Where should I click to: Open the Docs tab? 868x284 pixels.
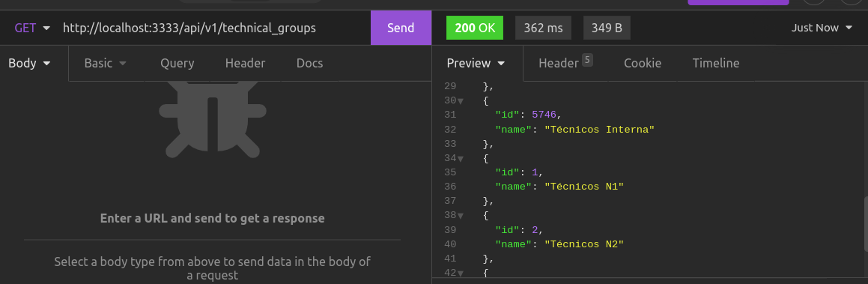[x=309, y=63]
